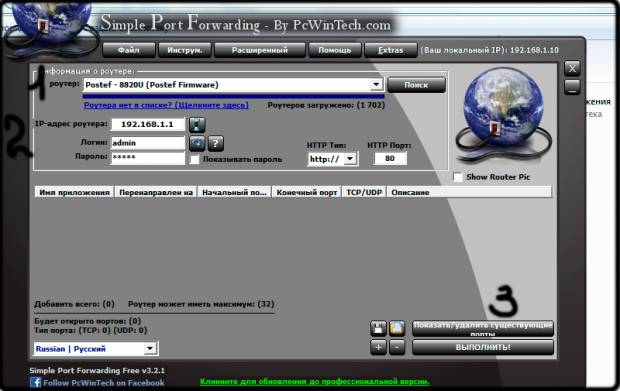The height and width of the screenshot is (391, 620).
Task: Click the 'Роутеров загружено: (1 702)' text
Action: click(326, 105)
